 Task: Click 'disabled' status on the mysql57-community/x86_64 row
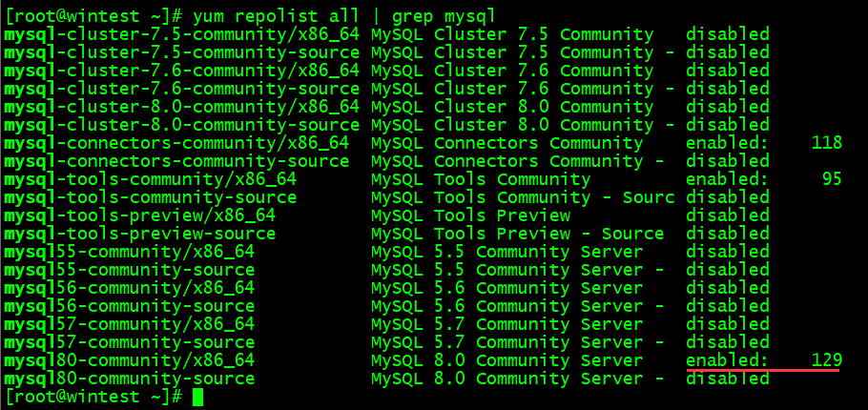point(727,324)
